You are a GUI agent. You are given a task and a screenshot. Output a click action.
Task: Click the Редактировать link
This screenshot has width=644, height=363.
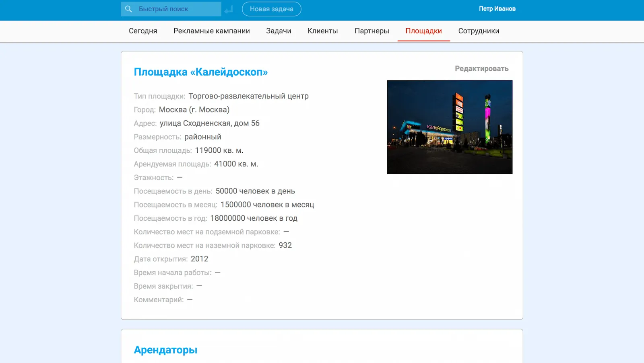point(481,69)
